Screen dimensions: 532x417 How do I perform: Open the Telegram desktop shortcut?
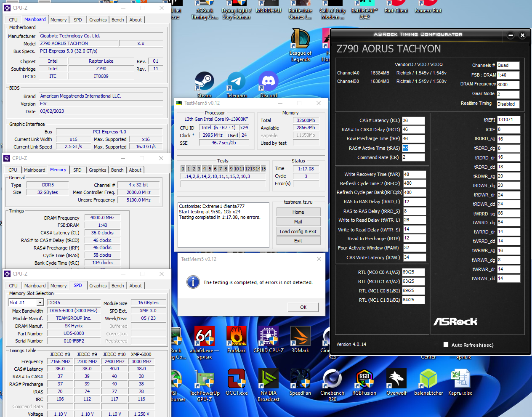point(236,84)
